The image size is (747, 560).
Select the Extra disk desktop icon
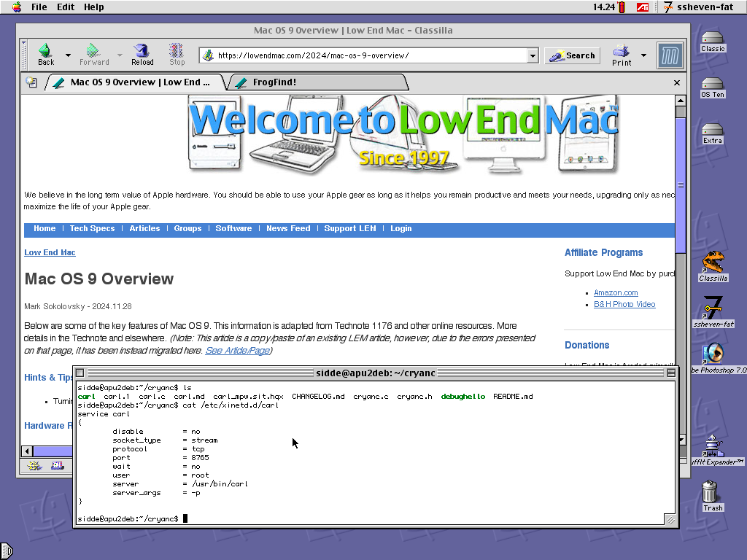point(712,134)
